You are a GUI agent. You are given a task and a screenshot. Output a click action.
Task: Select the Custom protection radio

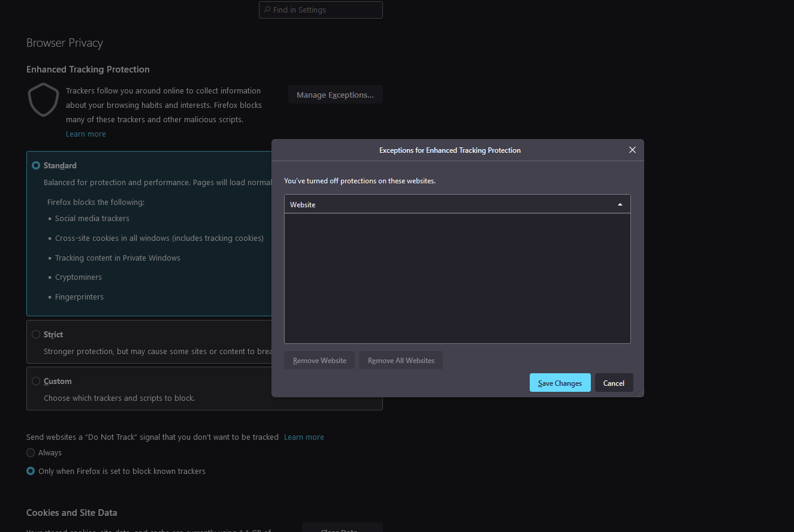coord(36,381)
